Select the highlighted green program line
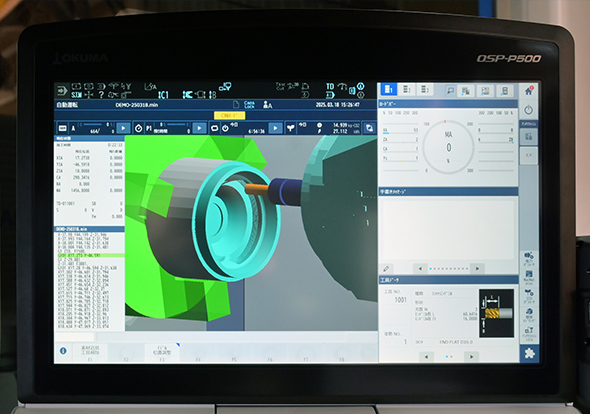The height and width of the screenshot is (414, 590). click(90, 256)
